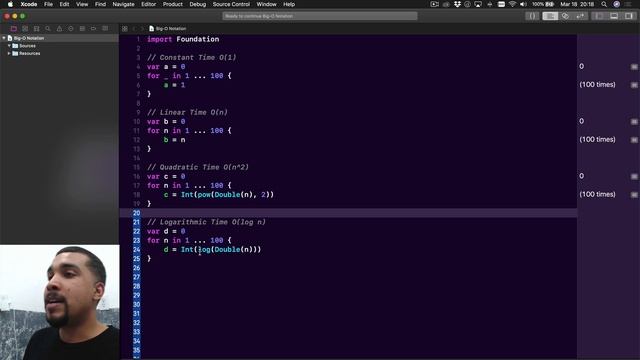Open the Symbol navigator icon
The image size is (640, 360).
(x=36, y=29)
